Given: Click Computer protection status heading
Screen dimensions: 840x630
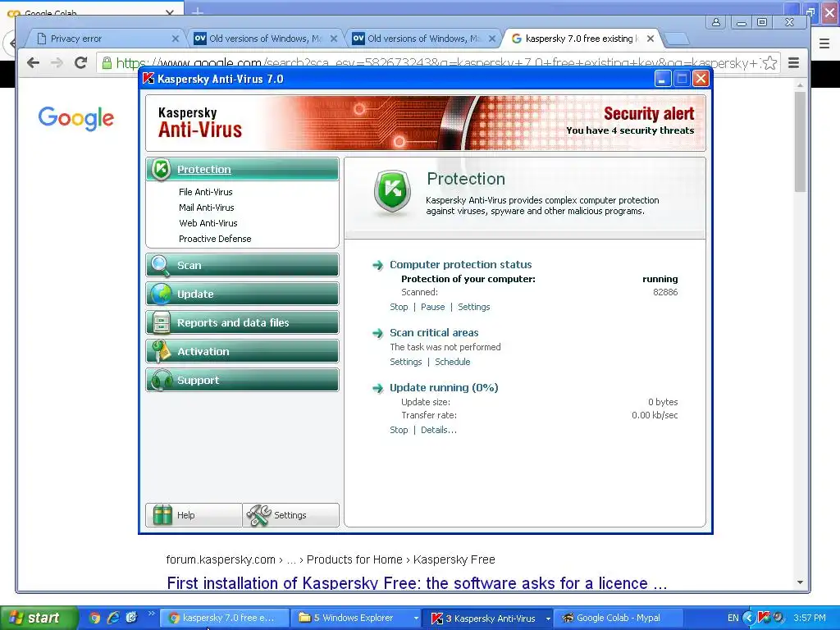Looking at the screenshot, I should (x=461, y=265).
